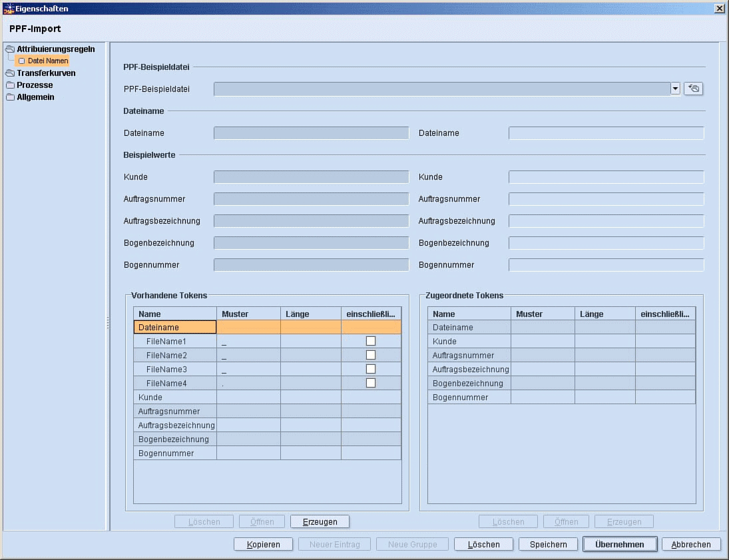Click the browse icon next to PPF-Beispieldatei
Screen dimensions: 729x560
[x=693, y=89]
